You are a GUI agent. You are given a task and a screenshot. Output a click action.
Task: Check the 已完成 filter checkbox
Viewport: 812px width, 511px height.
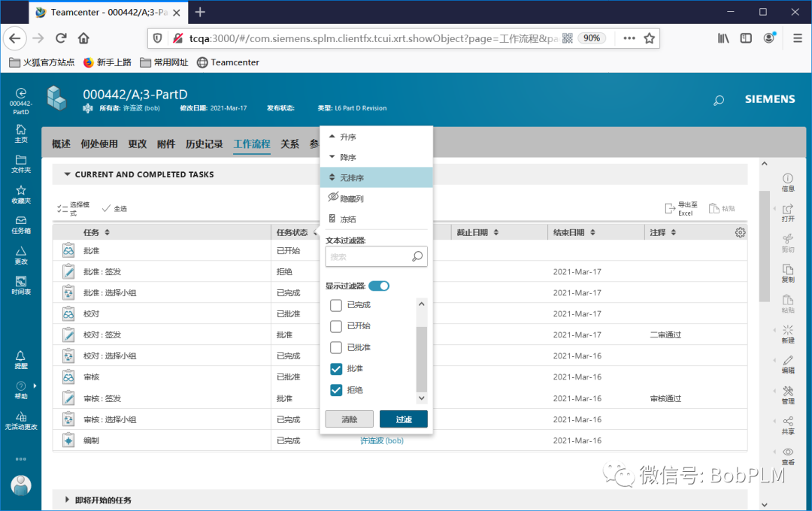pyautogui.click(x=336, y=305)
